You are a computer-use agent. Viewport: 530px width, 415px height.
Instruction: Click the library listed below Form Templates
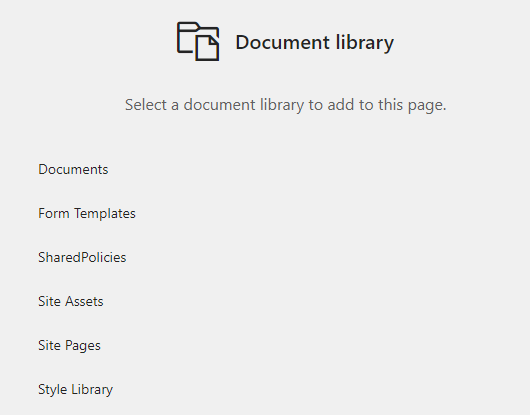click(x=82, y=257)
